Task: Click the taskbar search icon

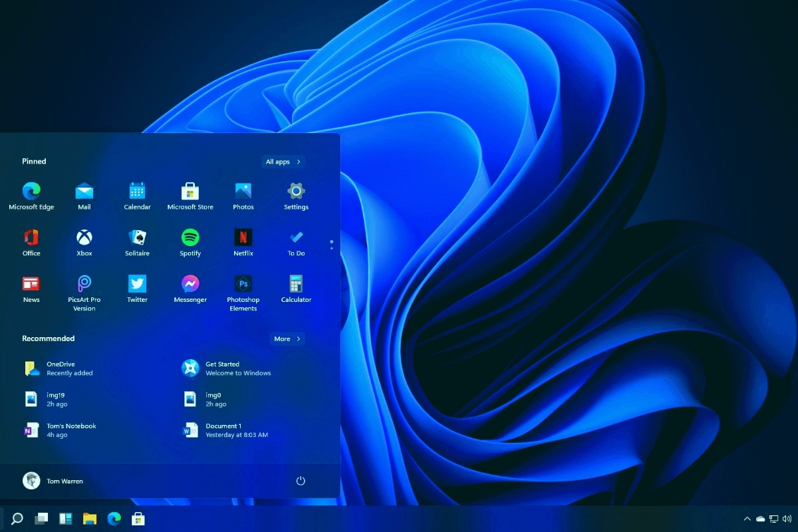Action: (18, 519)
